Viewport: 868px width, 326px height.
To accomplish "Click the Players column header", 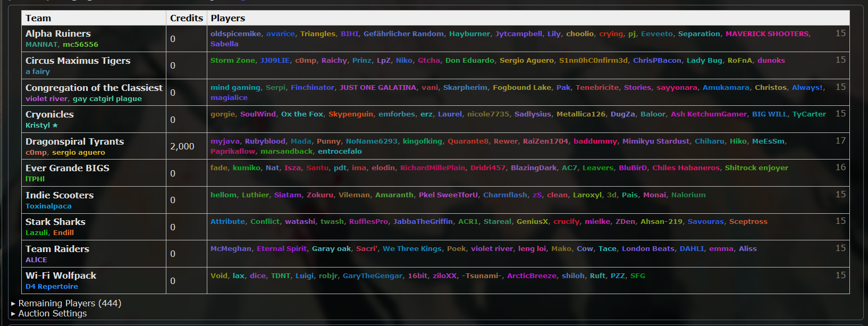I will [x=228, y=18].
